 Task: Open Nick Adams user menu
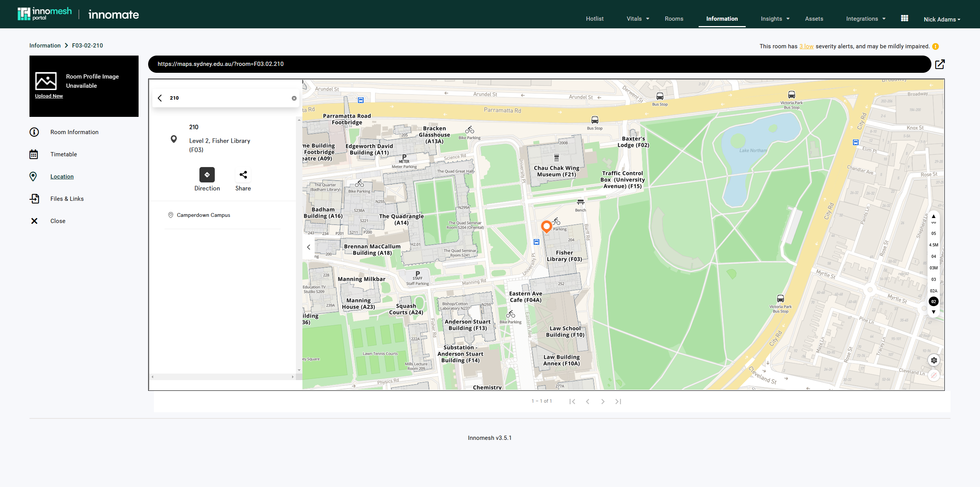point(942,20)
